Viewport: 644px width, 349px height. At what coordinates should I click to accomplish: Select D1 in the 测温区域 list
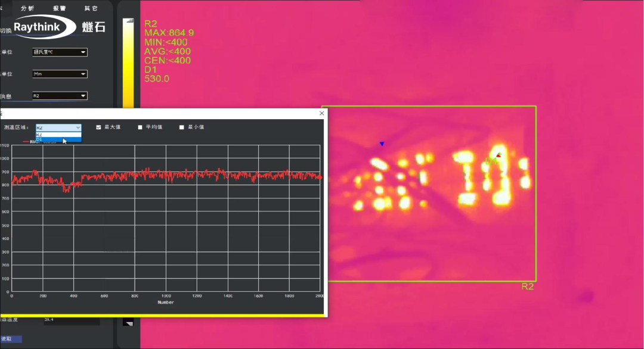[58, 140]
